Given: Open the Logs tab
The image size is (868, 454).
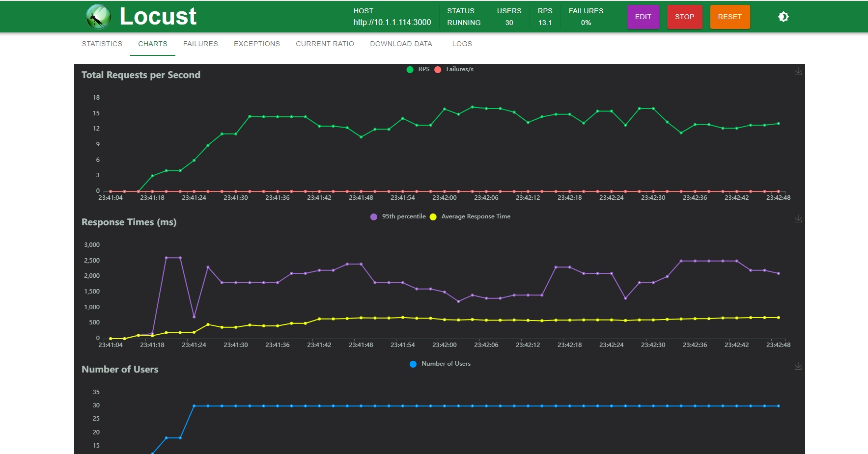Looking at the screenshot, I should (x=462, y=44).
